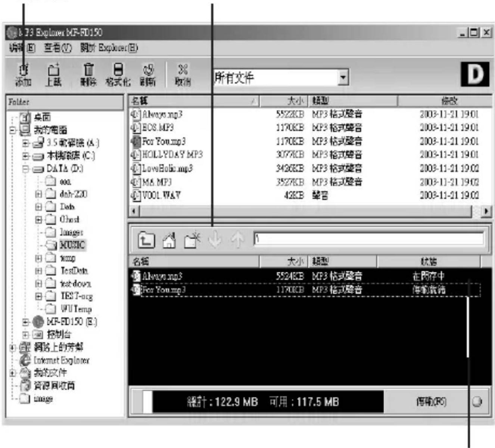Expand the MP-FD150 (E:) node

(x=25, y=322)
